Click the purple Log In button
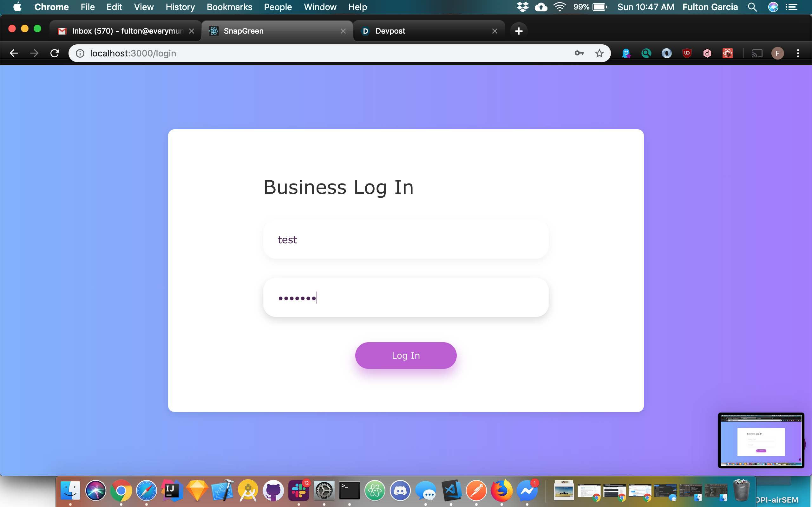 (x=406, y=356)
